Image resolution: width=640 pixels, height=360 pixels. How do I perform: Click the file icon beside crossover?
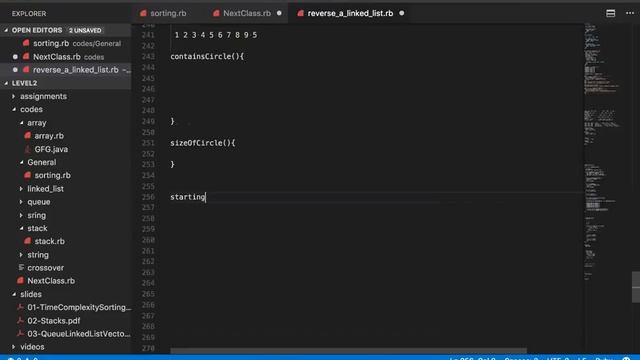coord(21,267)
